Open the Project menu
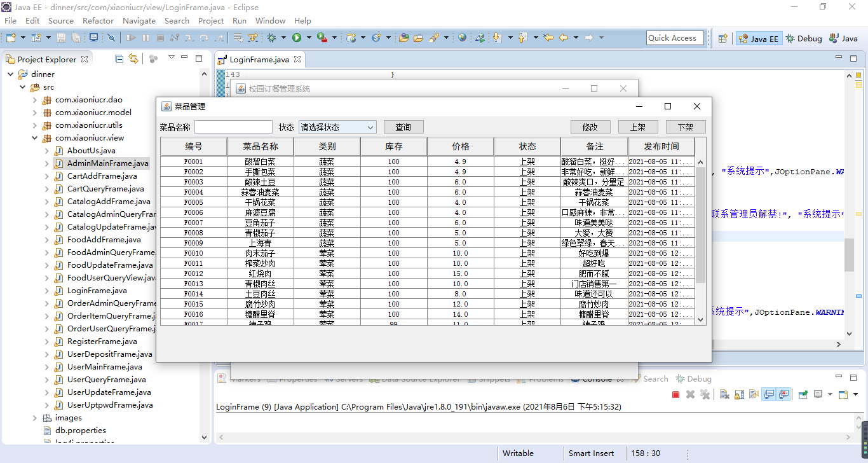 pyautogui.click(x=211, y=20)
